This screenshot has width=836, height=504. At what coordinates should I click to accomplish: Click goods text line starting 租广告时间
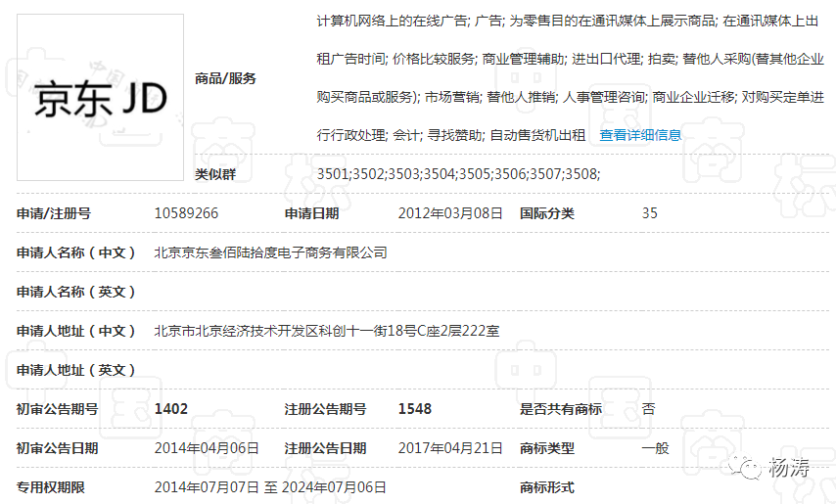(x=571, y=59)
